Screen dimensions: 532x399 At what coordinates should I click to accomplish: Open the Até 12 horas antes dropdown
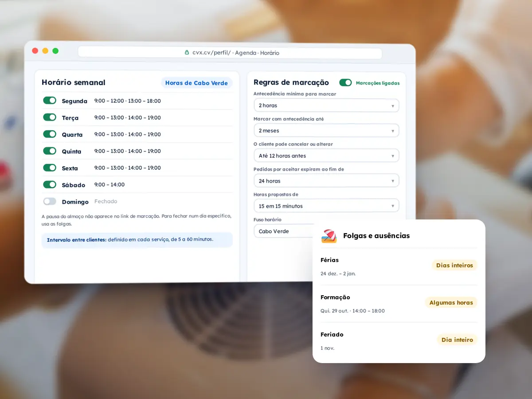(326, 156)
